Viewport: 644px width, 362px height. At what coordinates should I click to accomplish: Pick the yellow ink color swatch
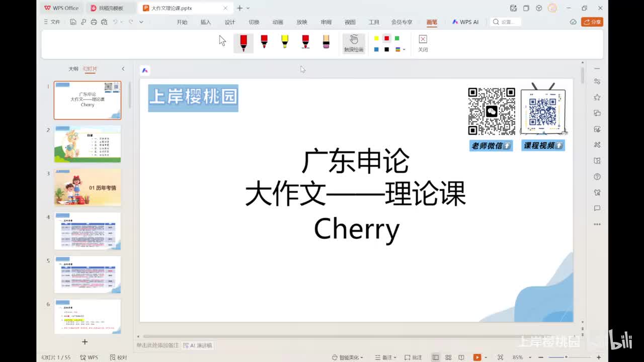point(376,38)
